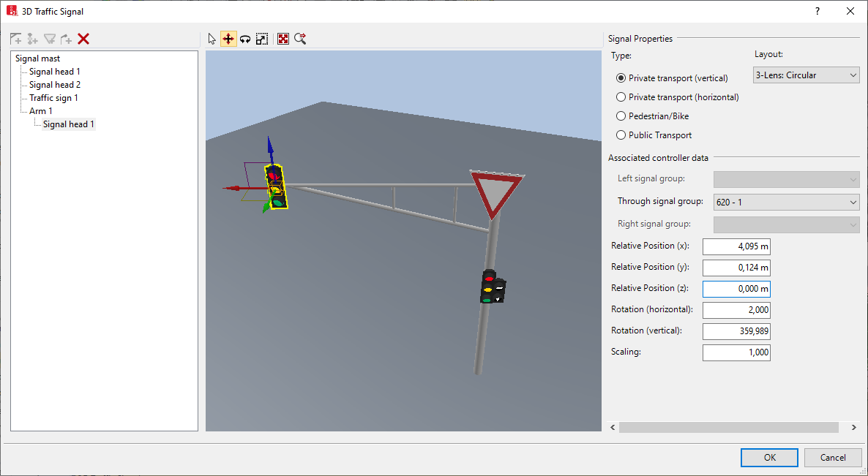The image size is (868, 476).
Task: Select Signal head 2 in the tree
Action: [x=55, y=85]
